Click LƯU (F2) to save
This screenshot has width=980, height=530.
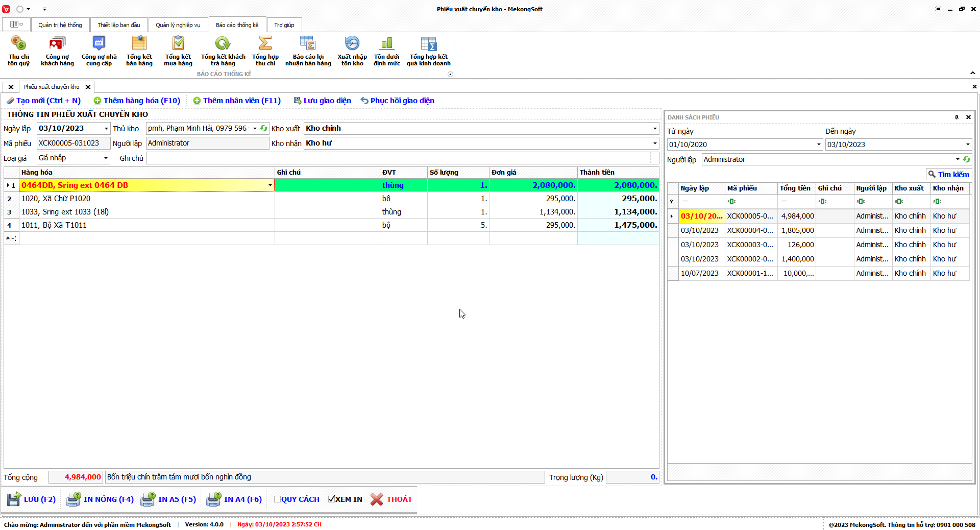click(32, 499)
